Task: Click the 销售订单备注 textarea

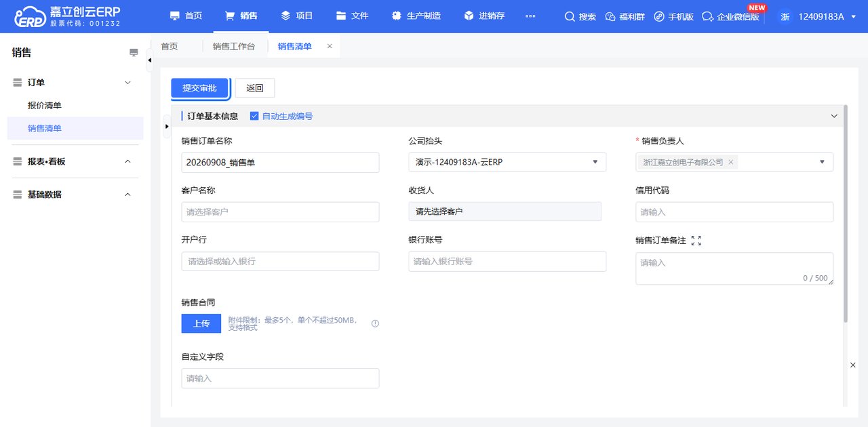Action: coord(734,268)
